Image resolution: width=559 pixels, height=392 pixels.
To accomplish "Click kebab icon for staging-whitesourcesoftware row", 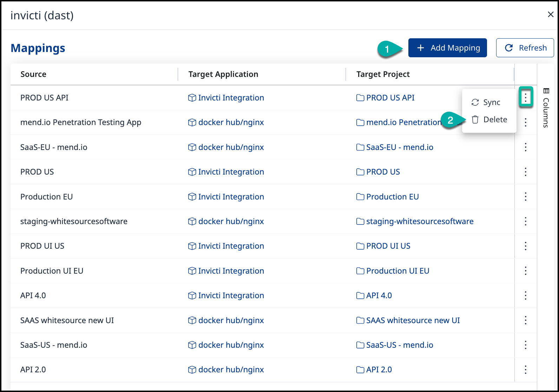I will click(525, 221).
